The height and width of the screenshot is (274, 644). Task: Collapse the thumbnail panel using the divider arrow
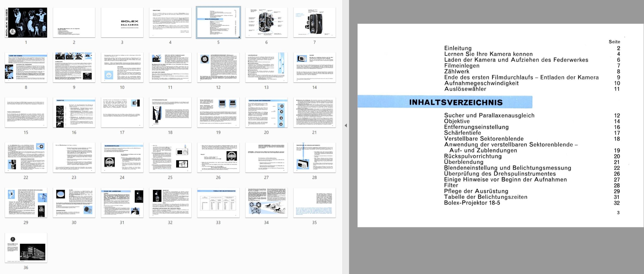(x=346, y=125)
